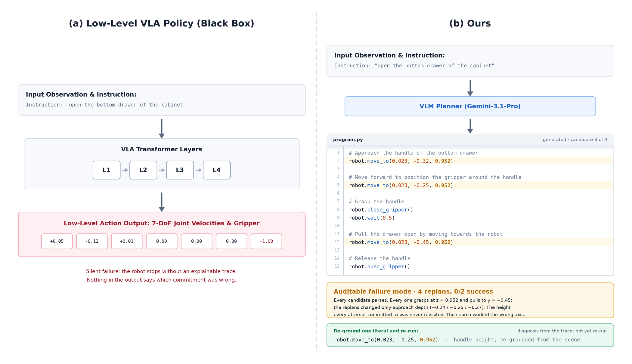The height and width of the screenshot is (364, 632).
Task: Select the -1.00 gripper value cell
Action: (x=266, y=241)
